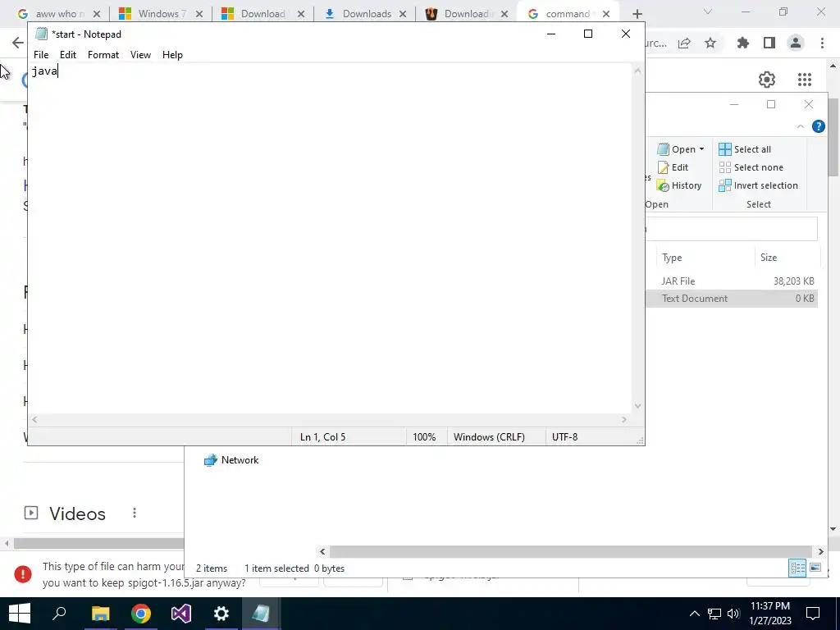The width and height of the screenshot is (840, 630).
Task: Switch to the Downloads browser tab
Action: [364, 14]
